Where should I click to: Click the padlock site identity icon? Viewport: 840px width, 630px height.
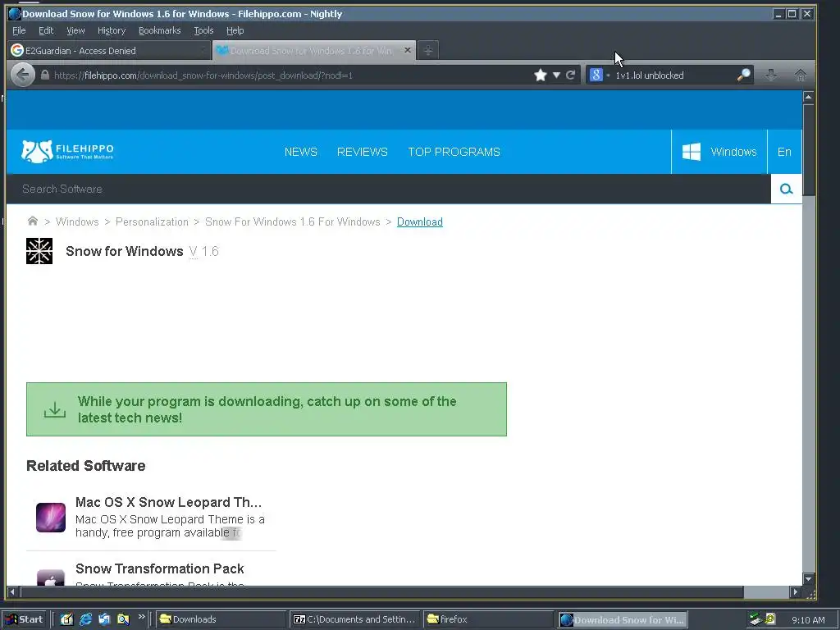[x=45, y=75]
